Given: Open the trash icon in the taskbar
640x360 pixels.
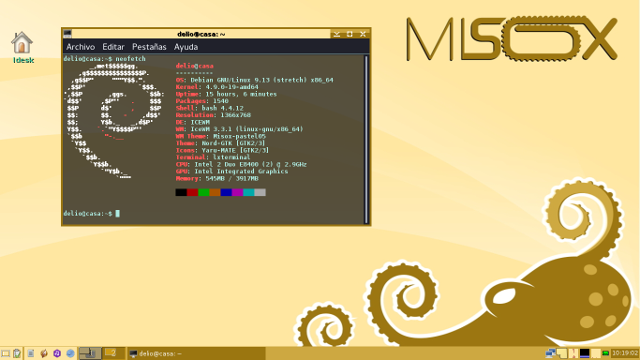Looking at the screenshot, I should (x=17, y=353).
